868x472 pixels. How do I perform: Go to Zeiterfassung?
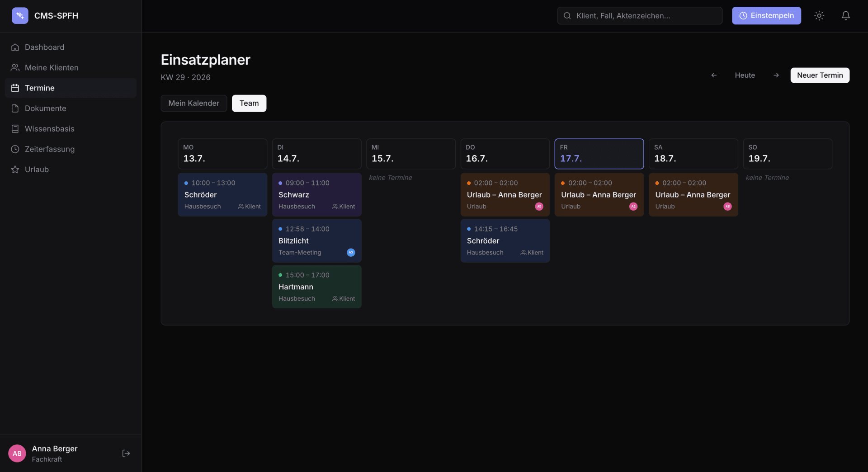pyautogui.click(x=71, y=149)
